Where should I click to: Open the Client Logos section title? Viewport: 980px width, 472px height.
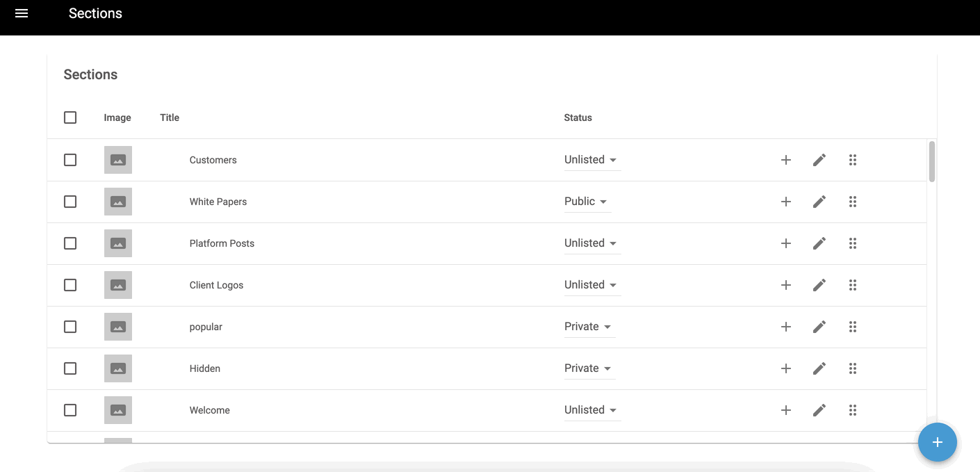(216, 285)
